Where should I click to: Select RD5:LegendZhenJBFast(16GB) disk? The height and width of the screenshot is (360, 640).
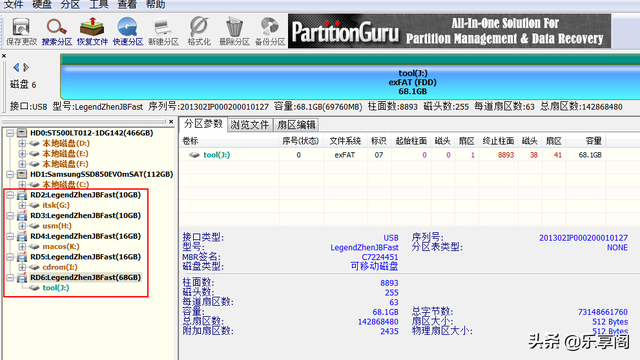pos(85,257)
